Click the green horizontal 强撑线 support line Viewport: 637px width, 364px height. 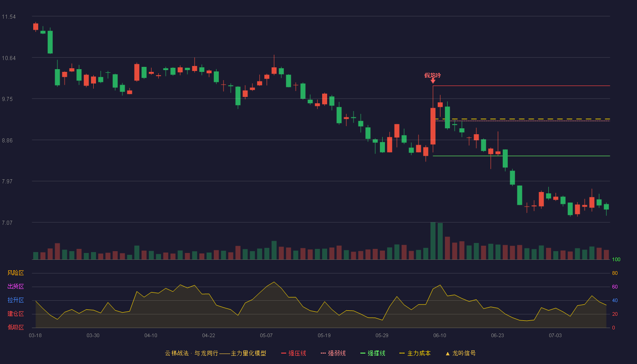coord(521,156)
